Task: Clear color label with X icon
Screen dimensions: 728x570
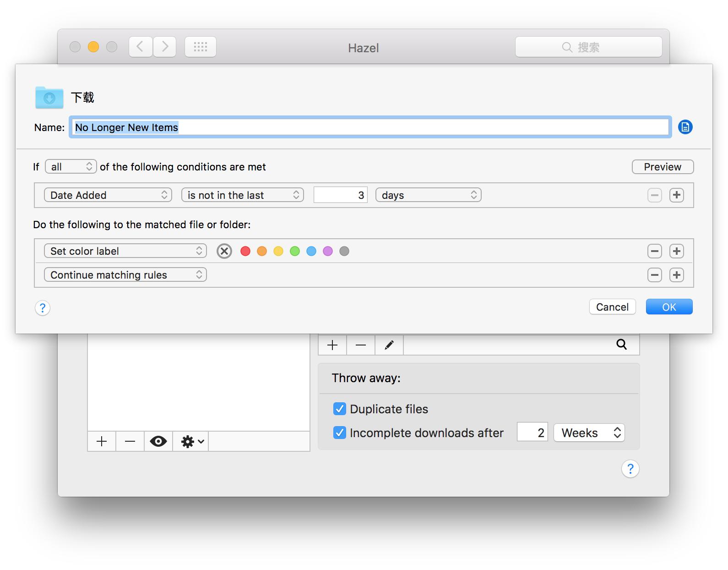Action: coord(224,251)
